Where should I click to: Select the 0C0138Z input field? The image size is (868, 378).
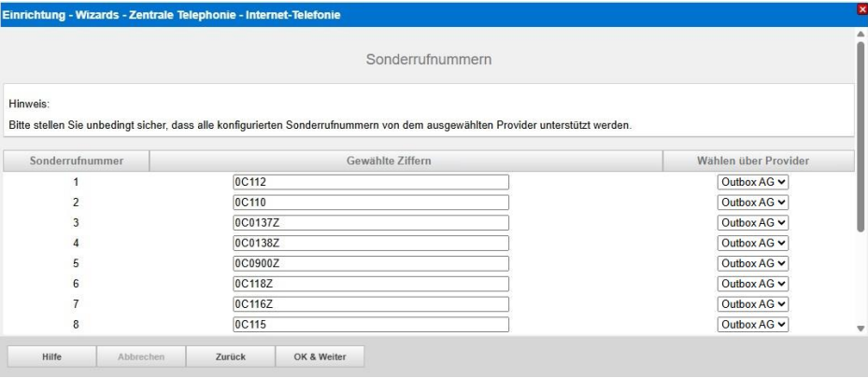click(370, 243)
